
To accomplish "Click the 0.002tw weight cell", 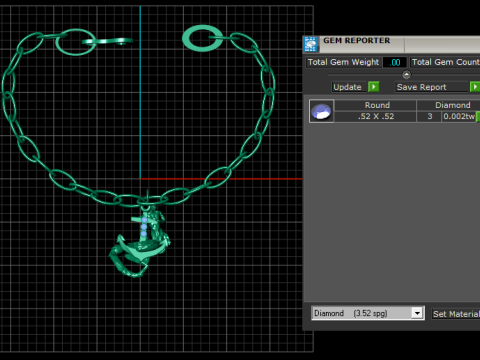I will 459,117.
